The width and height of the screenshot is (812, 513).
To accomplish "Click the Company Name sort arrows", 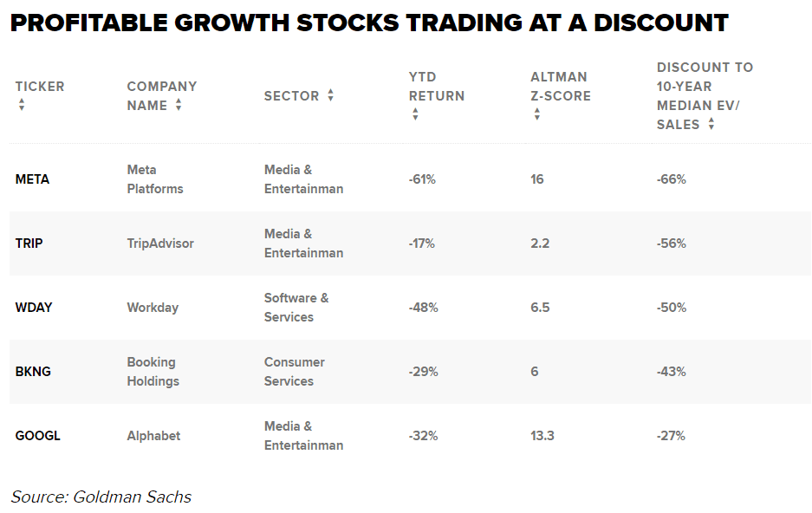I will pos(179,105).
